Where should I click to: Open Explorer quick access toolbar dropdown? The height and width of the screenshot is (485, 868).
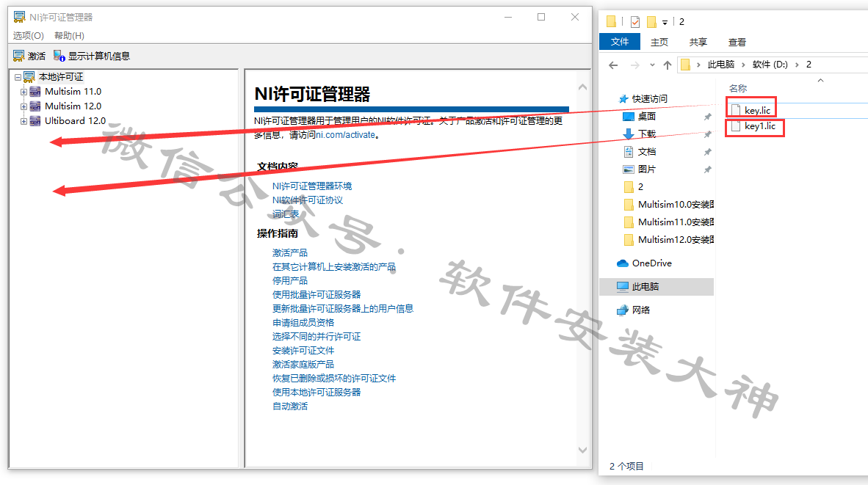[665, 22]
